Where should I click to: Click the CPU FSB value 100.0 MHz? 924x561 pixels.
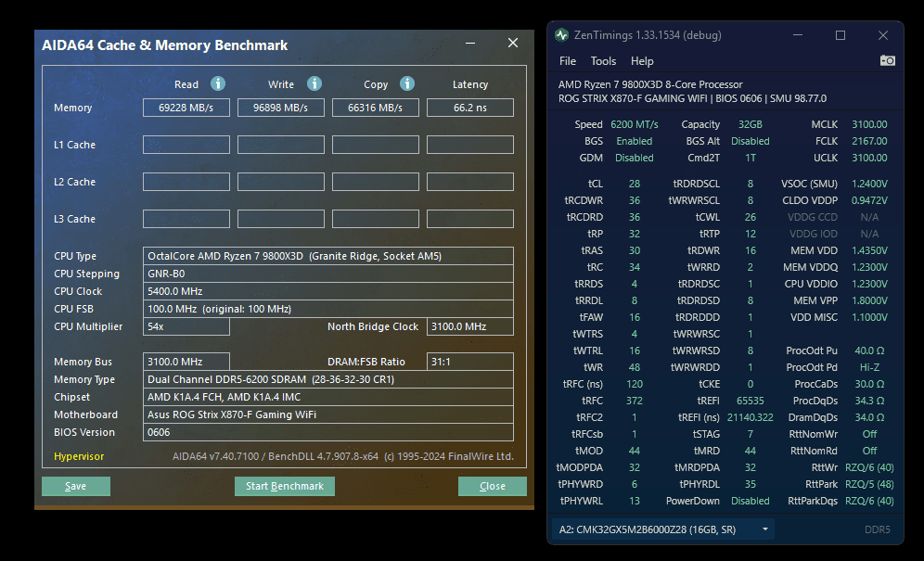[328, 309]
